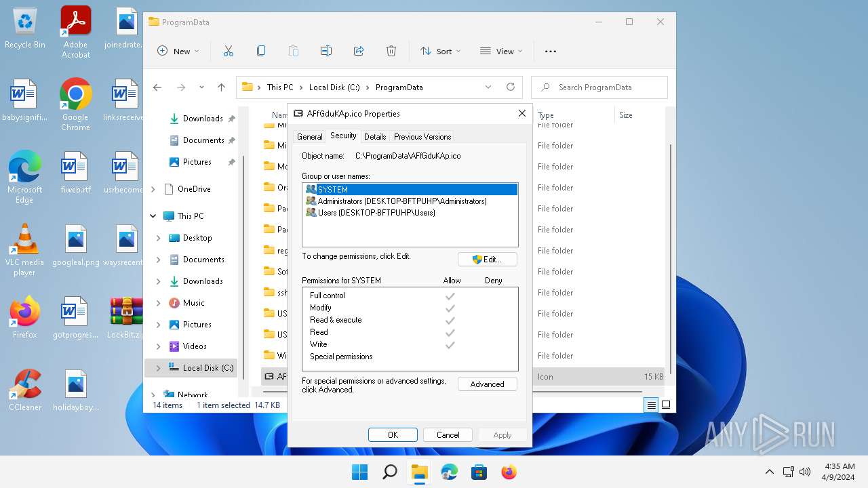Viewport: 868px width, 488px height.
Task: Click the Search ProgramData field
Action: tap(599, 87)
